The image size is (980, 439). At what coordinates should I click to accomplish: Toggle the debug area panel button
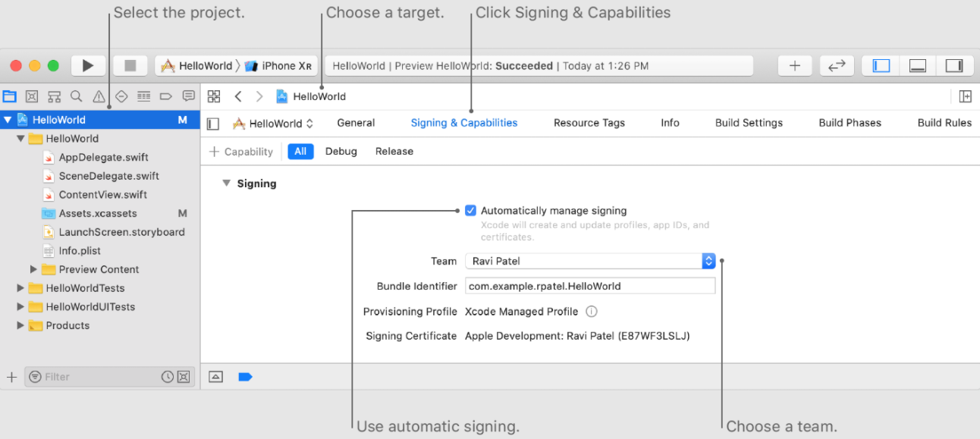[918, 66]
